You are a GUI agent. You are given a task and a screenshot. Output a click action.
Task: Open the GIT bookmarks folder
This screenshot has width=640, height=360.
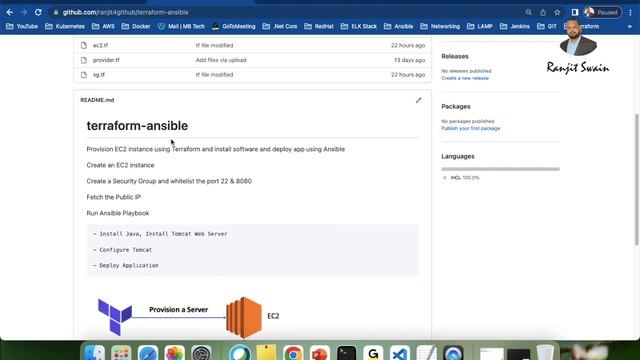coord(547,26)
